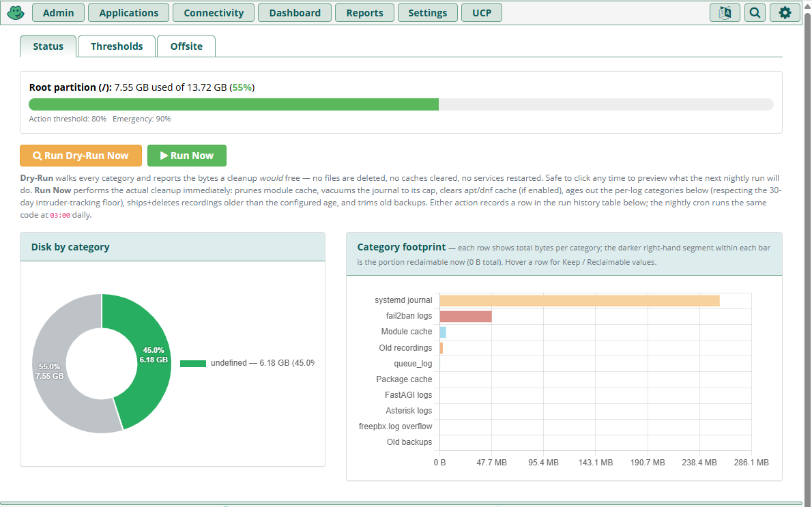Open the Connectivity menu

click(x=214, y=13)
